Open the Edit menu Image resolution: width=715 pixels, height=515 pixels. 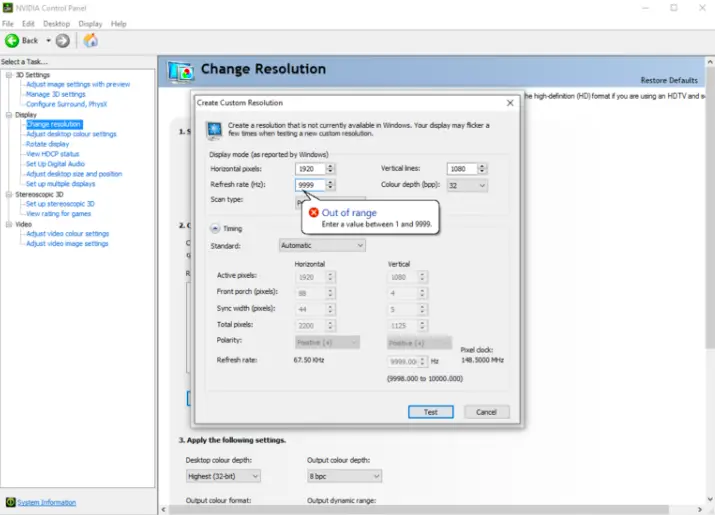[28, 24]
